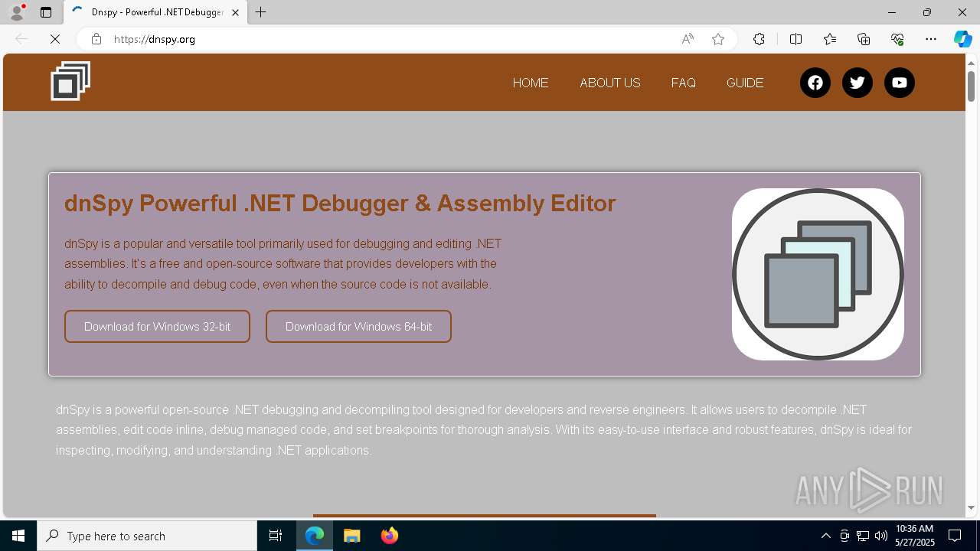Image resolution: width=980 pixels, height=551 pixels.
Task: Click the address bar URL dnspy.org
Action: tap(155, 39)
